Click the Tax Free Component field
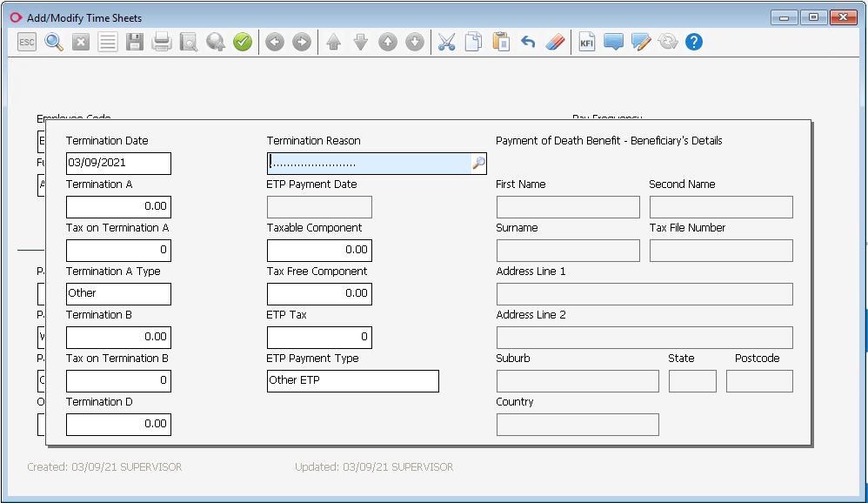This screenshot has width=868, height=503. pyautogui.click(x=319, y=293)
